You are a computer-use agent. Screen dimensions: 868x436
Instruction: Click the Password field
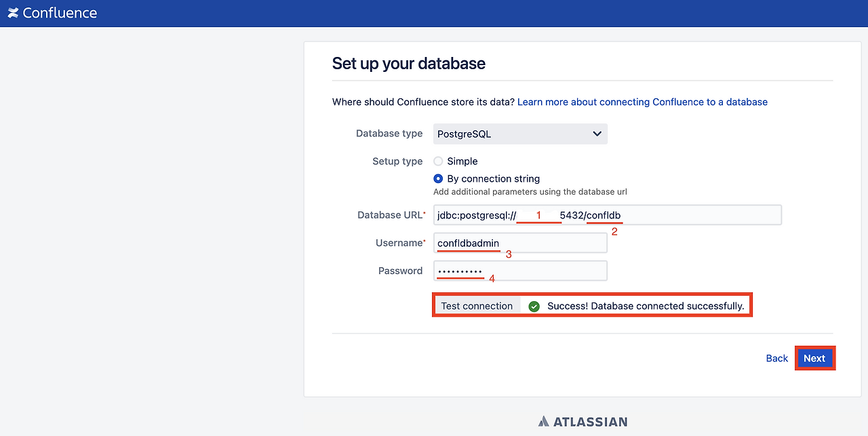(x=519, y=271)
